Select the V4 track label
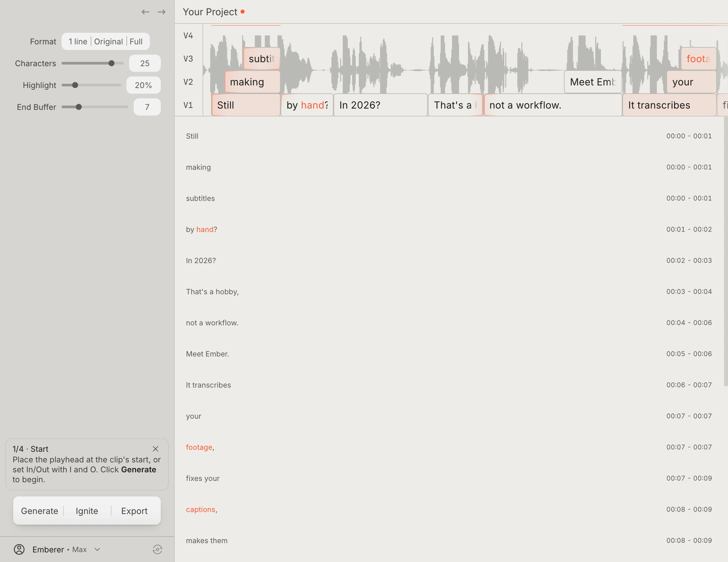The width and height of the screenshot is (728, 562). pyautogui.click(x=188, y=35)
